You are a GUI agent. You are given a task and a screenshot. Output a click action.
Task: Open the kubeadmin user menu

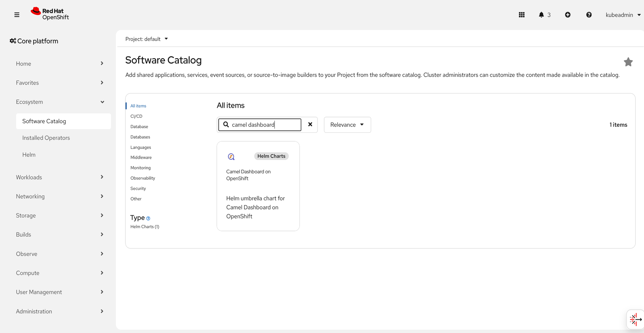623,15
